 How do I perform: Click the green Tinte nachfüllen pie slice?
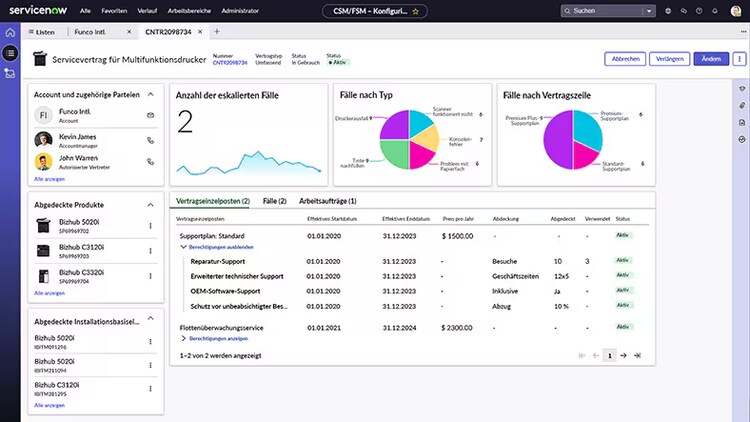pyautogui.click(x=396, y=154)
